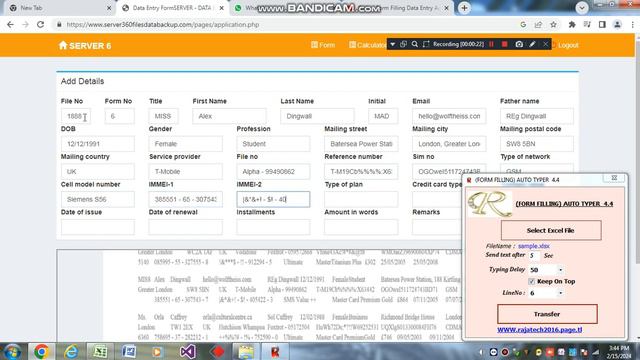Image resolution: width=640 pixels, height=360 pixels.
Task: Click the sample.xlsx filename link
Action: click(x=533, y=246)
